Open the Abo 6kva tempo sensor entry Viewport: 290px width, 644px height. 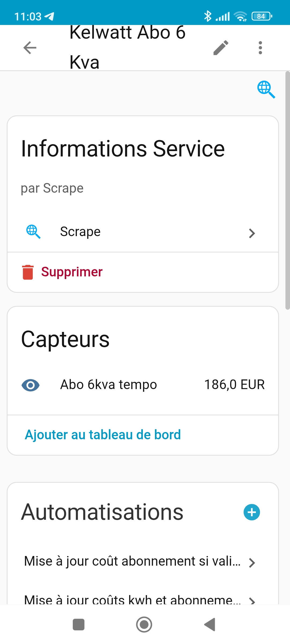pos(108,385)
